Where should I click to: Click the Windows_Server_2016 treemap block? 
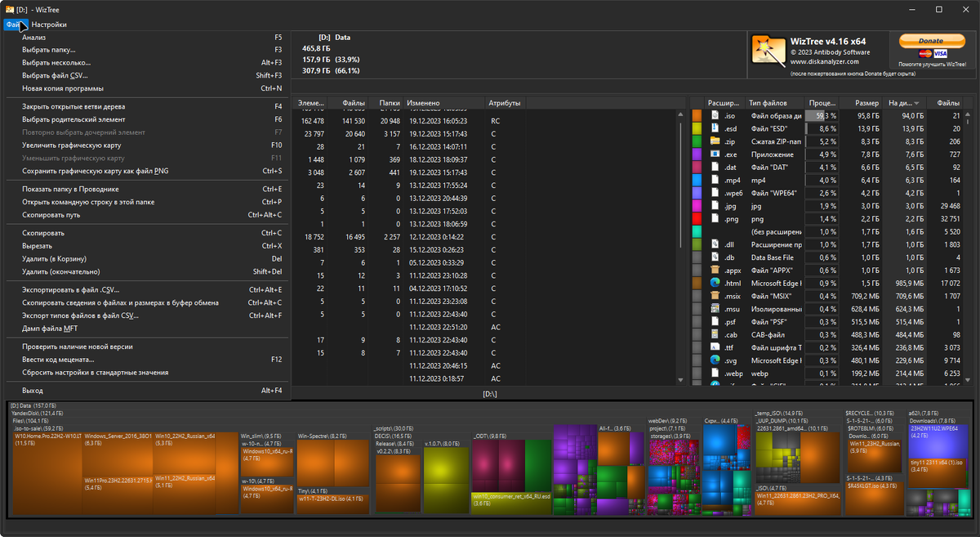(118, 454)
